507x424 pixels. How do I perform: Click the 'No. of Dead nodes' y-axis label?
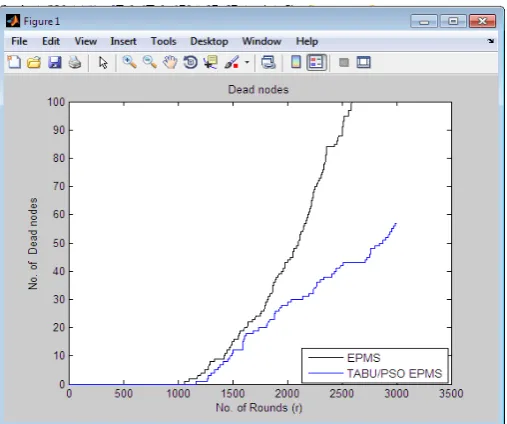(x=33, y=244)
